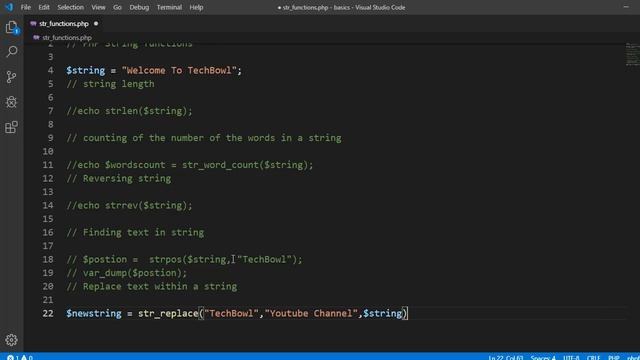The height and width of the screenshot is (360, 640).
Task: Click the "// Finding text in string" comment
Action: (x=135, y=232)
